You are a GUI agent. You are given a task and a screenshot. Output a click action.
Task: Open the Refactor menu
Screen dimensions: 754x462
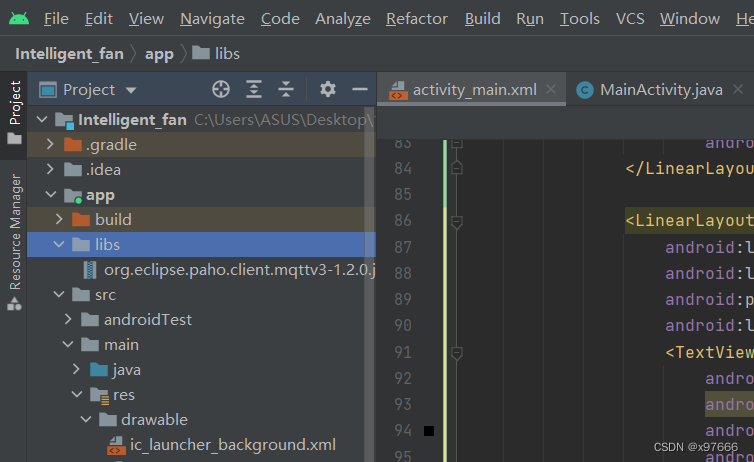[x=416, y=18]
